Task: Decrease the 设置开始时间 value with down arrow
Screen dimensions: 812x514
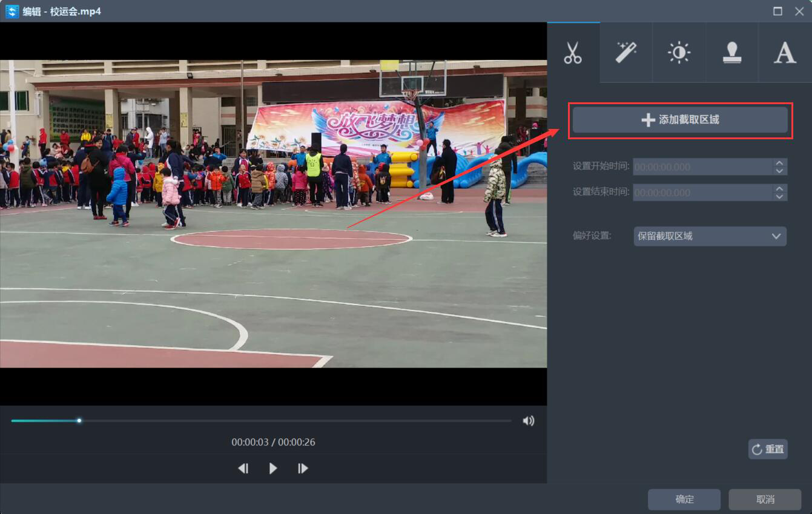Action: click(780, 171)
